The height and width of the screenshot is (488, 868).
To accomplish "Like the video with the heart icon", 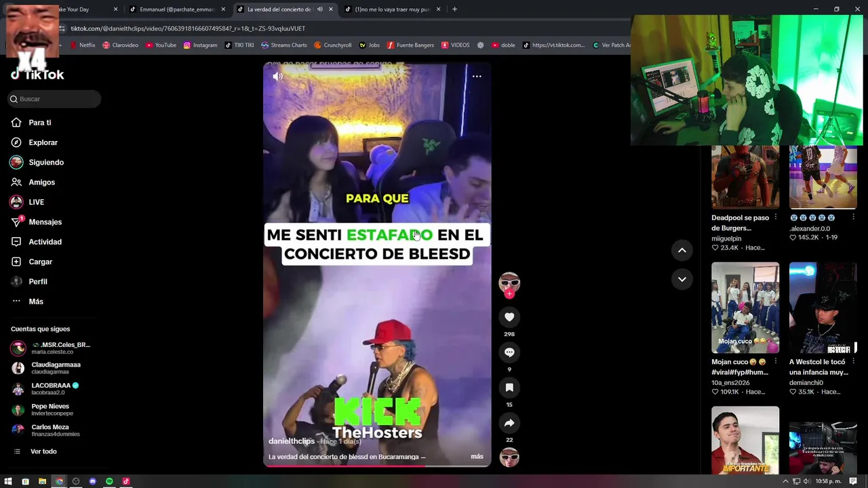I will [509, 317].
